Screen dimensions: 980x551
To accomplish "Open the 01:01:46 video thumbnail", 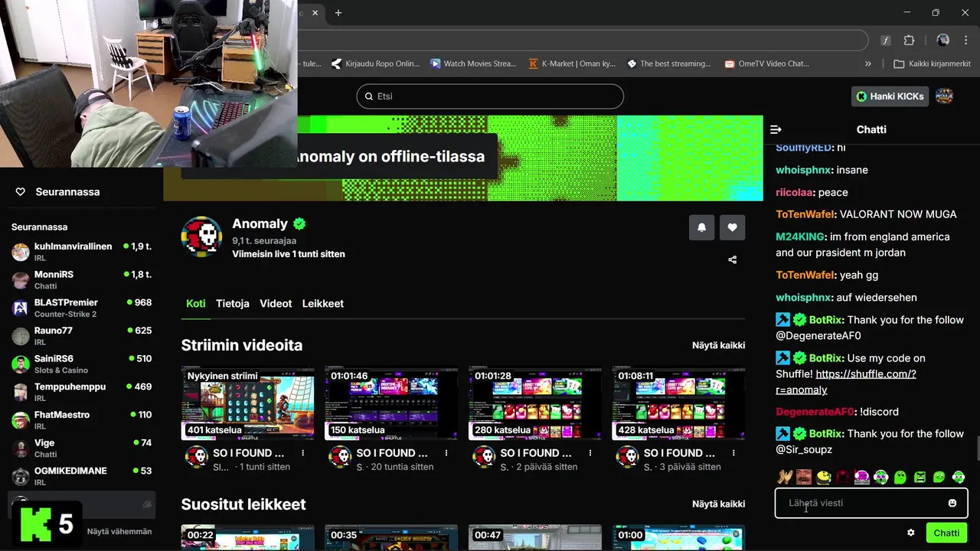I will point(391,403).
